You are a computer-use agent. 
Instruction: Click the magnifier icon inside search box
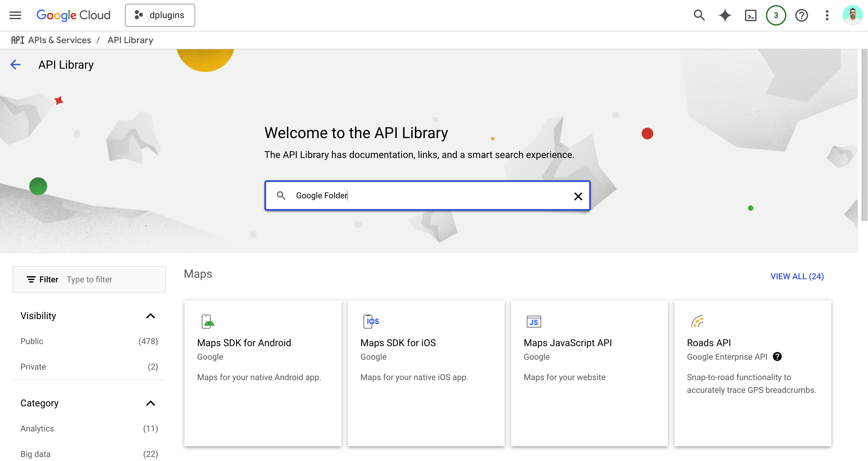(281, 196)
